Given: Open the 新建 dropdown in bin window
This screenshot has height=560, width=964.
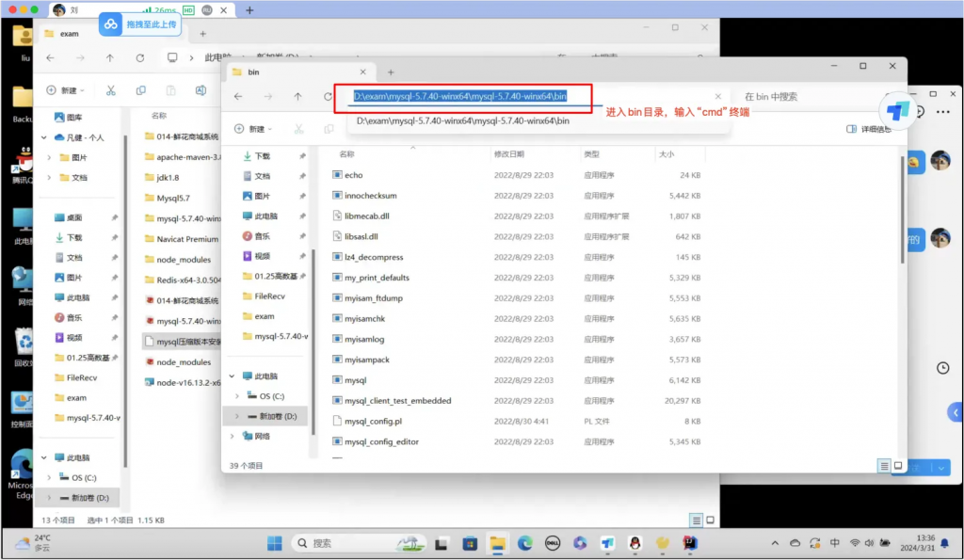Looking at the screenshot, I should click(x=252, y=129).
